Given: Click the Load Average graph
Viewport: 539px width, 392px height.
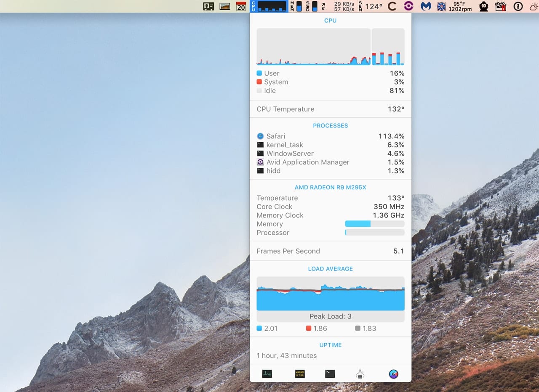Looking at the screenshot, I should click(x=330, y=294).
